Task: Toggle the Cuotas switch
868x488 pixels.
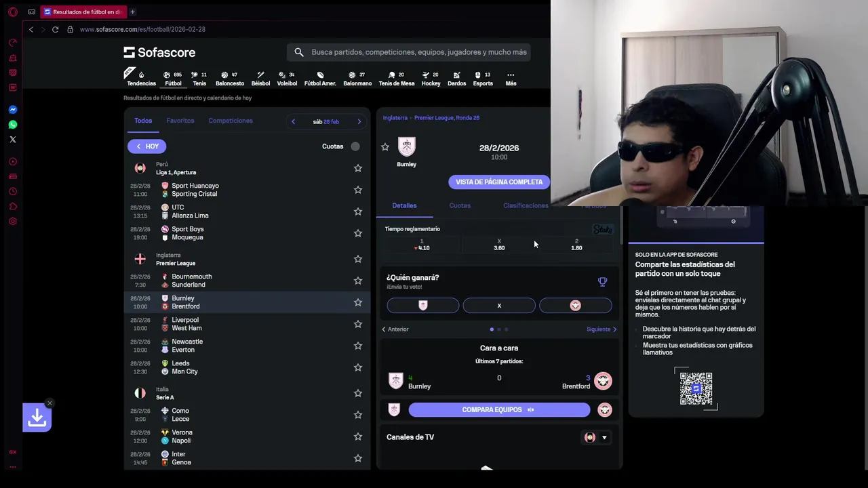Action: click(355, 146)
